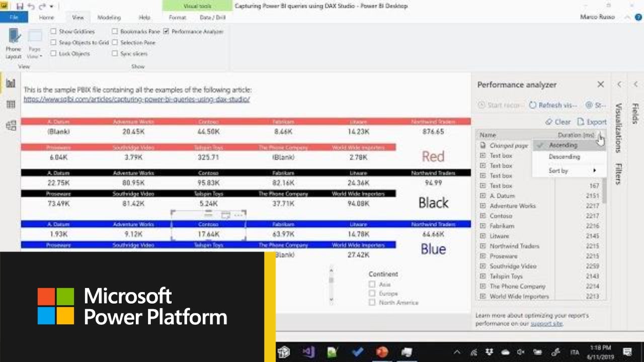Switch to Report view in left sidebar

pyautogui.click(x=11, y=83)
